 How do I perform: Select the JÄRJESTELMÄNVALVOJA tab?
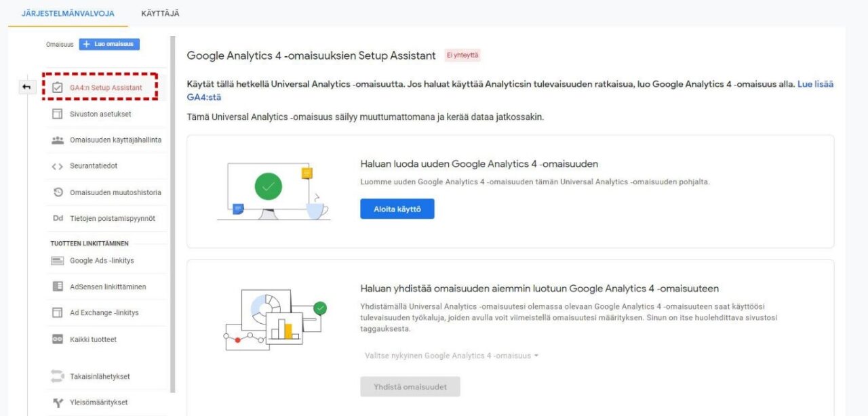(x=68, y=14)
